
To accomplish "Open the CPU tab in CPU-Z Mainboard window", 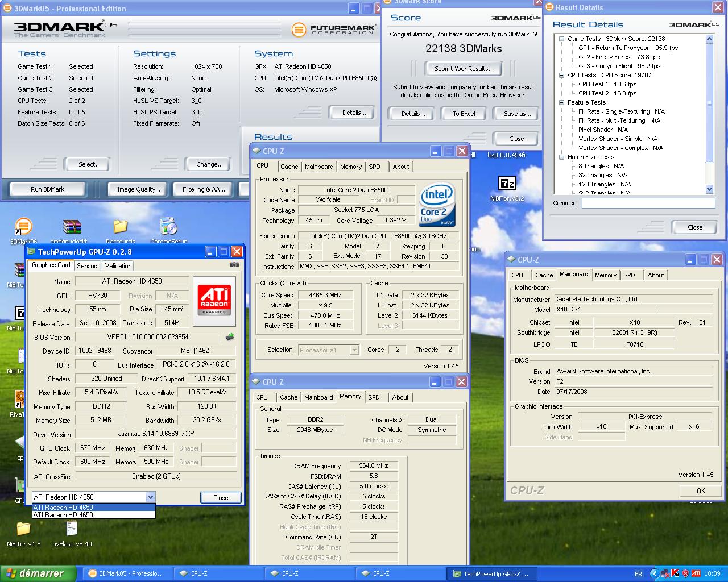I will click(517, 275).
